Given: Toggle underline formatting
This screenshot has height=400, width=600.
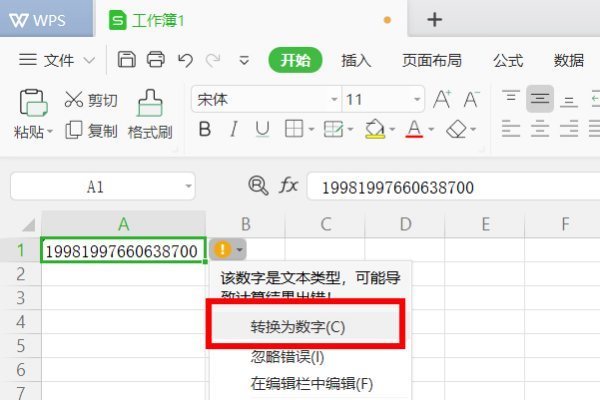Looking at the screenshot, I should pyautogui.click(x=262, y=129).
